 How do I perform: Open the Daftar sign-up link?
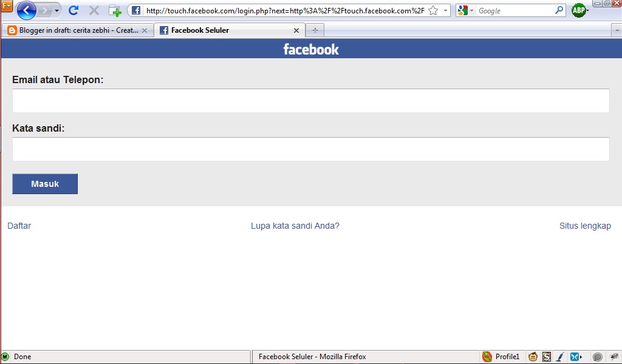[19, 226]
